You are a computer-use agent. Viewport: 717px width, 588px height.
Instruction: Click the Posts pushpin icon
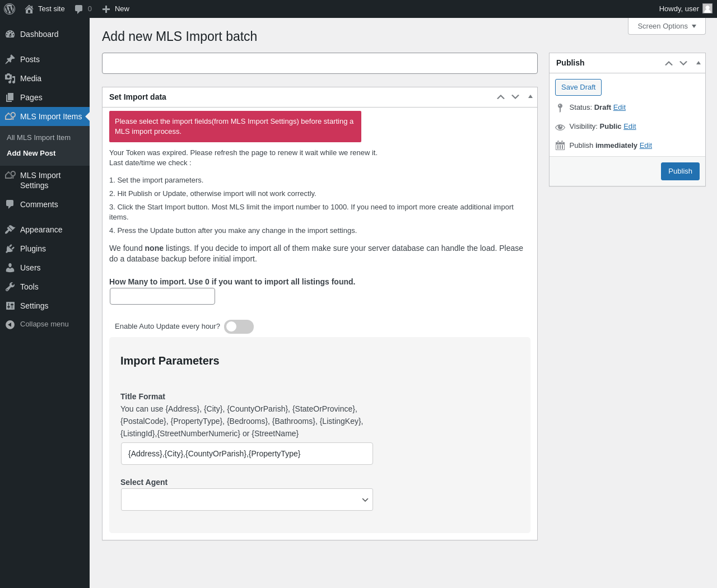click(x=10, y=59)
